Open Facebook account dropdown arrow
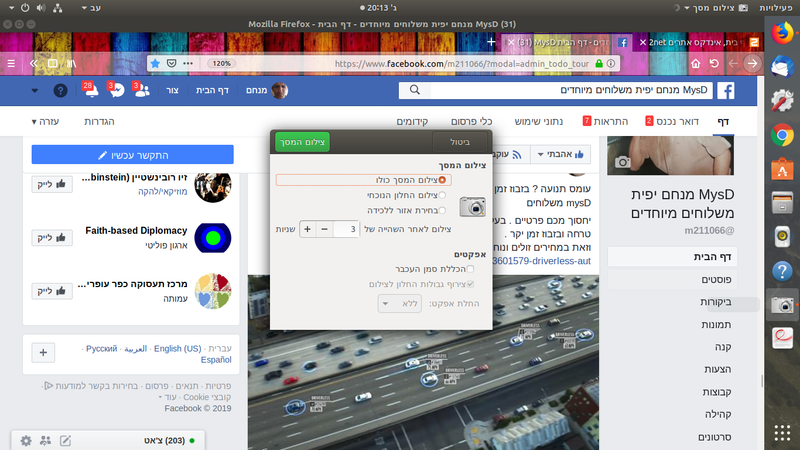800x450 pixels. [35, 91]
